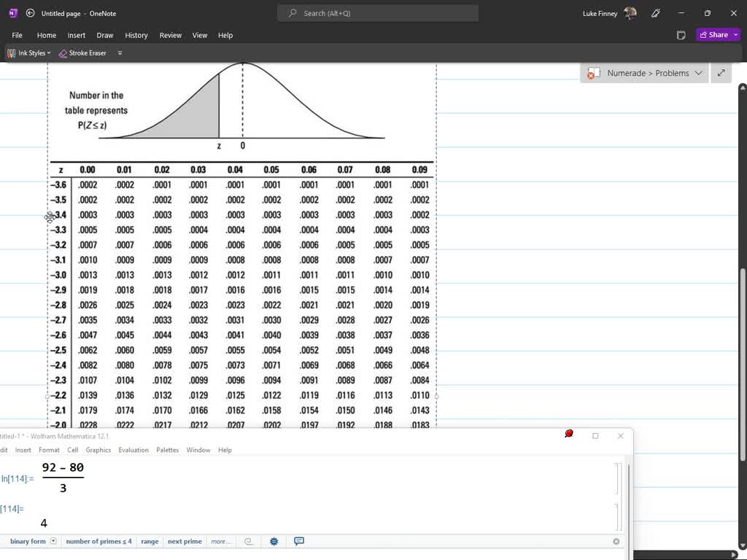Open the Numerade Problems dropdown
Image resolution: width=747 pixels, height=560 pixels.
(699, 73)
